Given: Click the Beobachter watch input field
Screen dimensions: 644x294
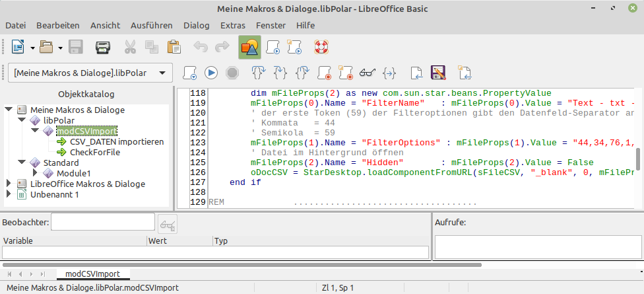Looking at the screenshot, I should click(x=103, y=223).
